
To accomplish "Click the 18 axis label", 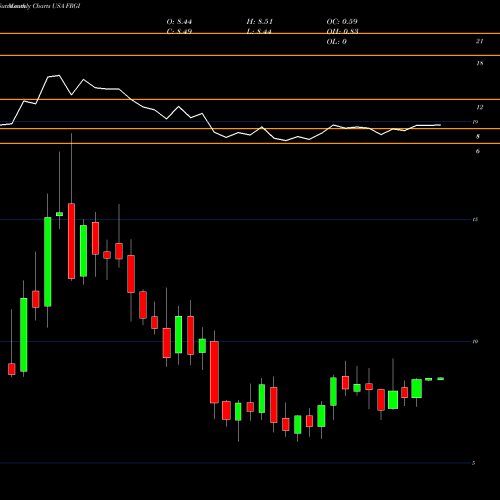I will [x=479, y=63].
